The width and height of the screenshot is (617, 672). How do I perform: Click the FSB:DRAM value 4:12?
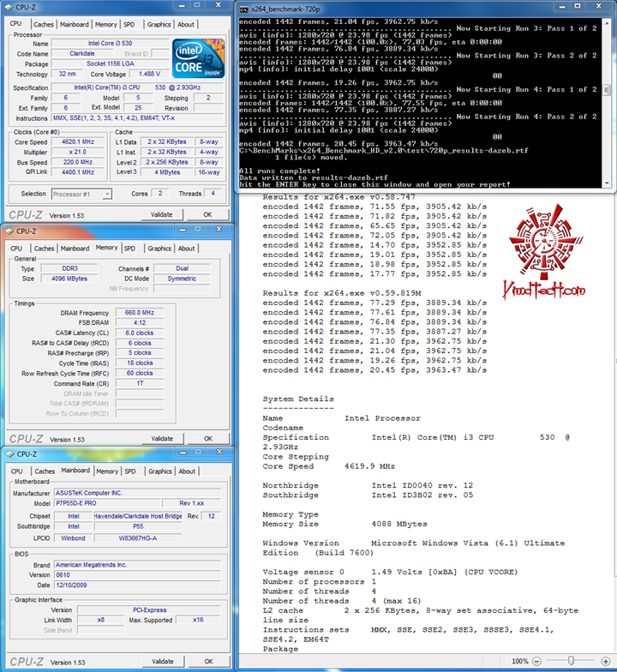pyautogui.click(x=139, y=322)
